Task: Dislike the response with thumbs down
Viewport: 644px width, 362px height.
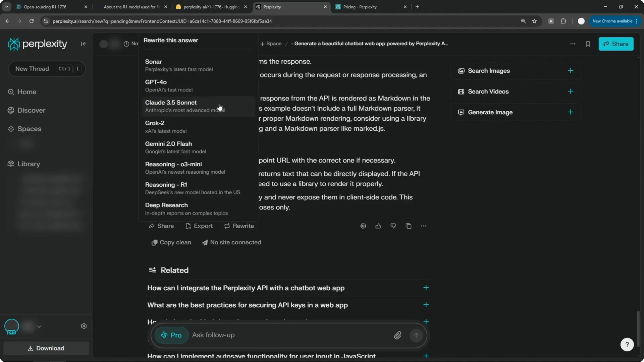Action: pos(393,226)
